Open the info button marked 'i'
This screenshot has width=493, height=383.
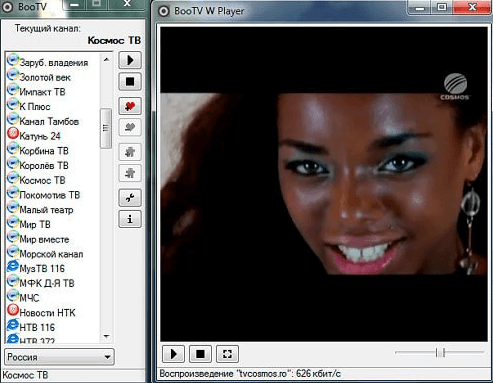pos(130,219)
